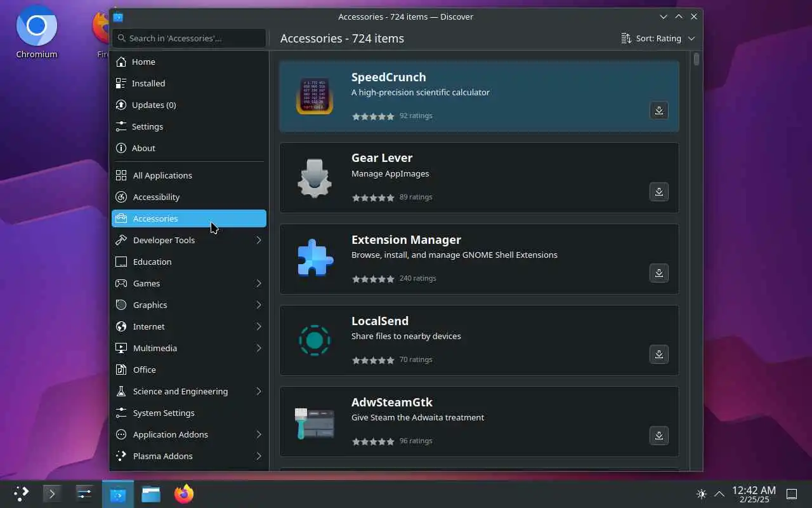Click the Games controller icon
Screen dimensions: 812x508
pyautogui.click(x=121, y=283)
